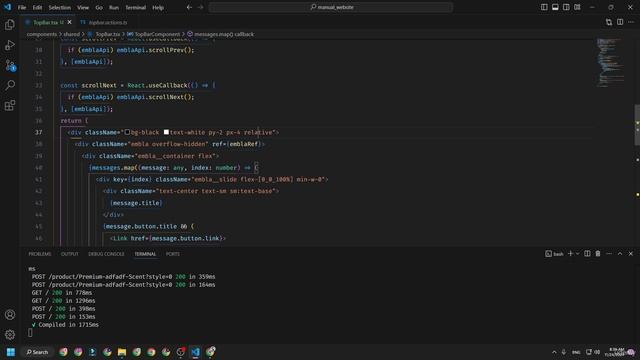640x360 pixels.
Task: Click the taskbar Search box
Action: (37, 352)
